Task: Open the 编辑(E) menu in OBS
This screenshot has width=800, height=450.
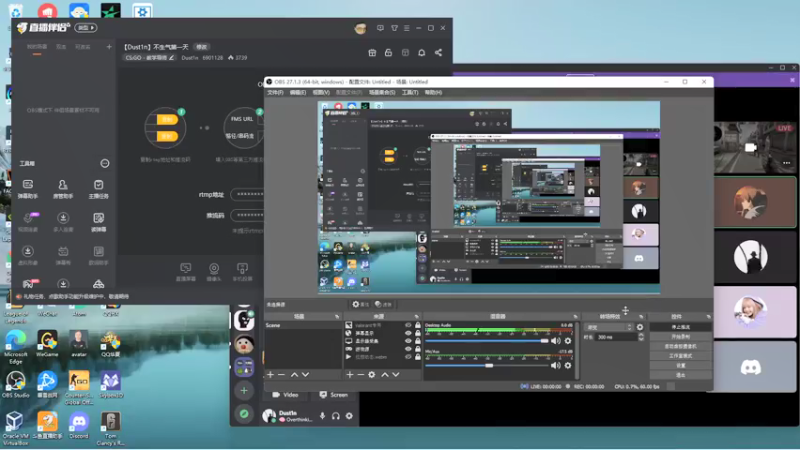Action: pos(298,92)
